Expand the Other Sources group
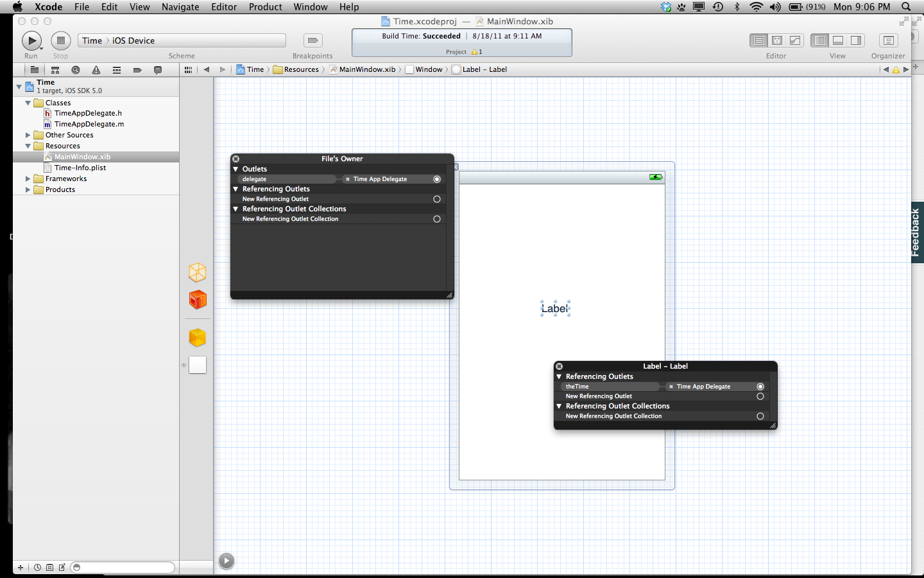The width and height of the screenshot is (924, 578). coord(28,135)
